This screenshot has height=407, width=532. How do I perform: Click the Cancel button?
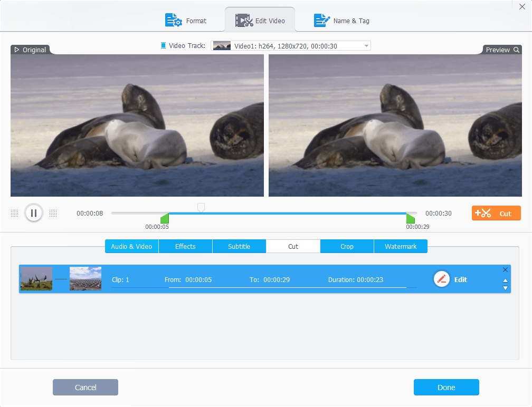85,387
